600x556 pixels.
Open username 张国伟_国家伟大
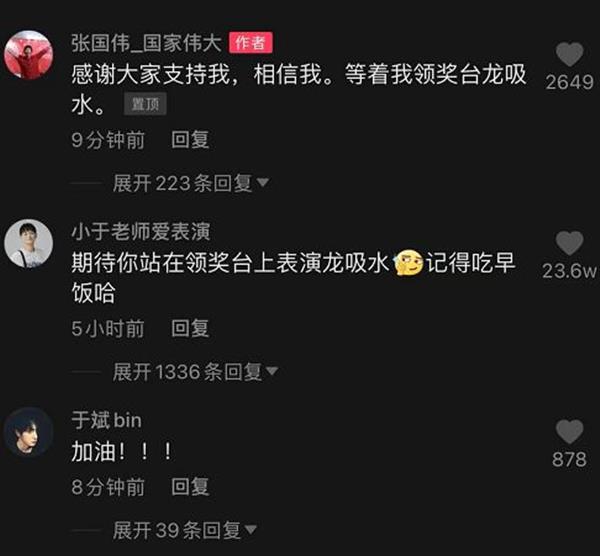point(146,42)
